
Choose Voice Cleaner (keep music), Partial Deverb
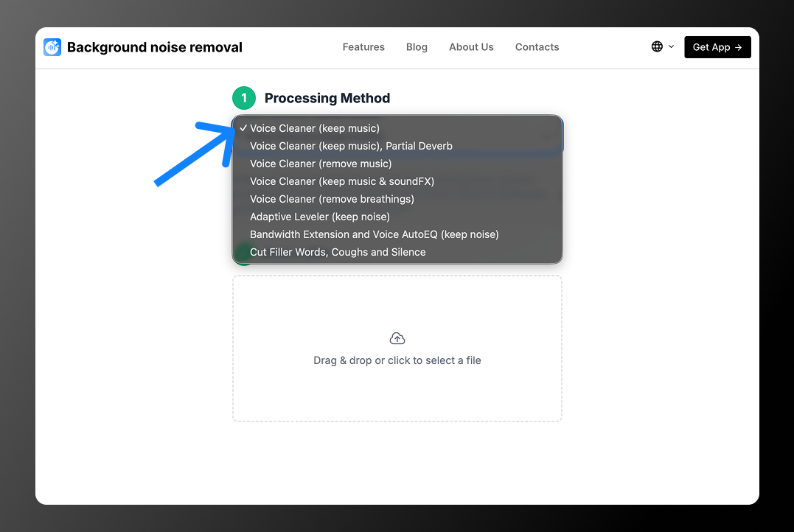click(351, 146)
